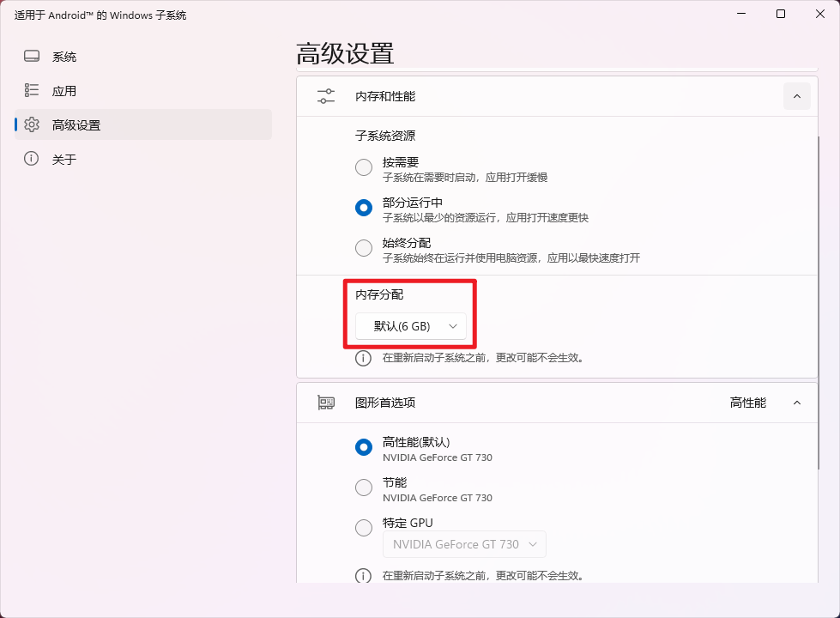Click the GPU icon beside 图形首选项
Viewport: 840px width, 618px height.
point(325,402)
